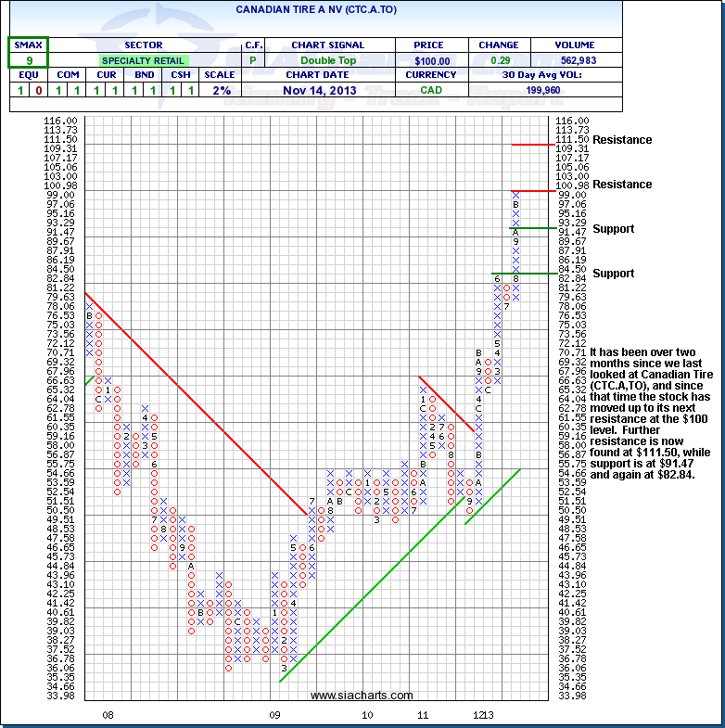The width and height of the screenshot is (725, 728).
Task: Click the 199,960 average volume value
Action: (542, 90)
